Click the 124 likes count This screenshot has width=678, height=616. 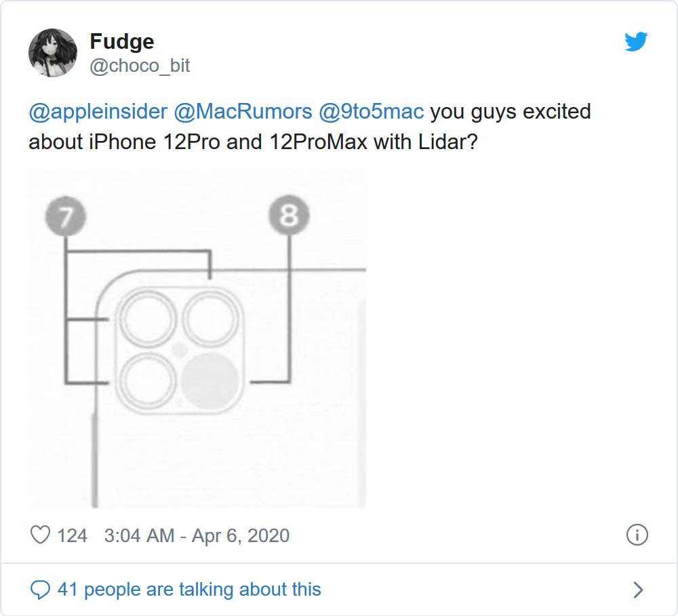(x=72, y=536)
